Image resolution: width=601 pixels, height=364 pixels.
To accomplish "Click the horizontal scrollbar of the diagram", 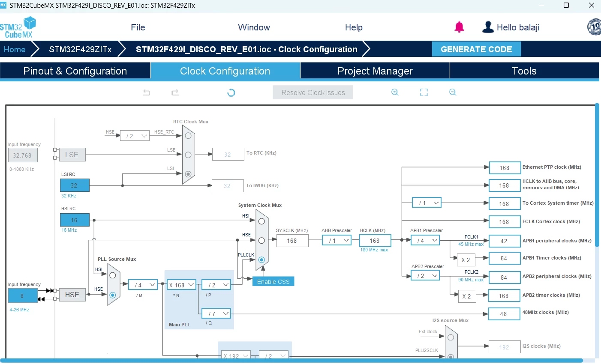I will [x=291, y=360].
